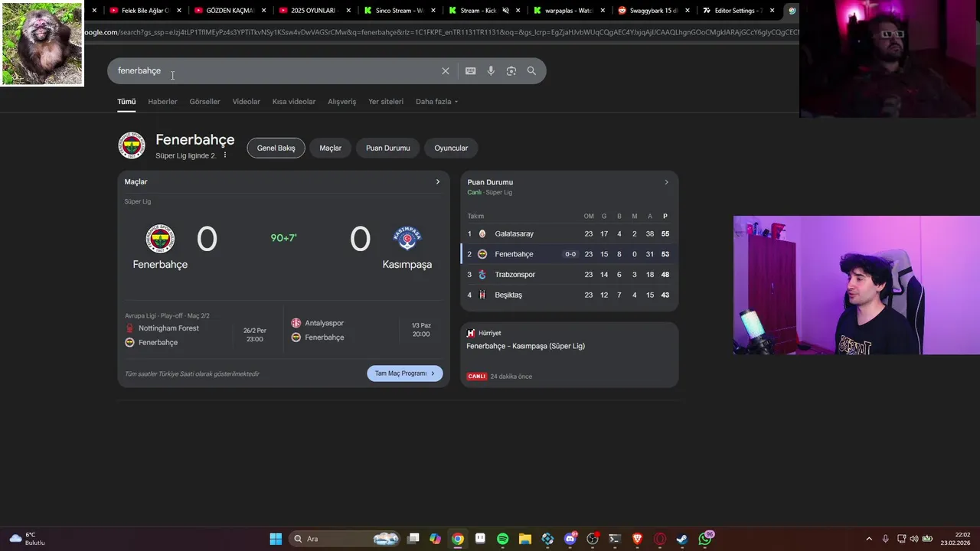Click the Fenerbahçe crest in match card

pos(160,239)
